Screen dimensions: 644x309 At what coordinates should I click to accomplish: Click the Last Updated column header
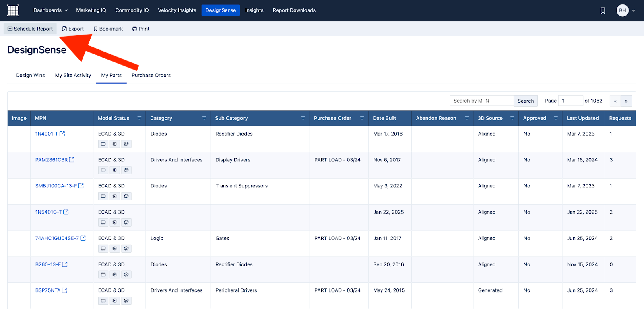[582, 118]
